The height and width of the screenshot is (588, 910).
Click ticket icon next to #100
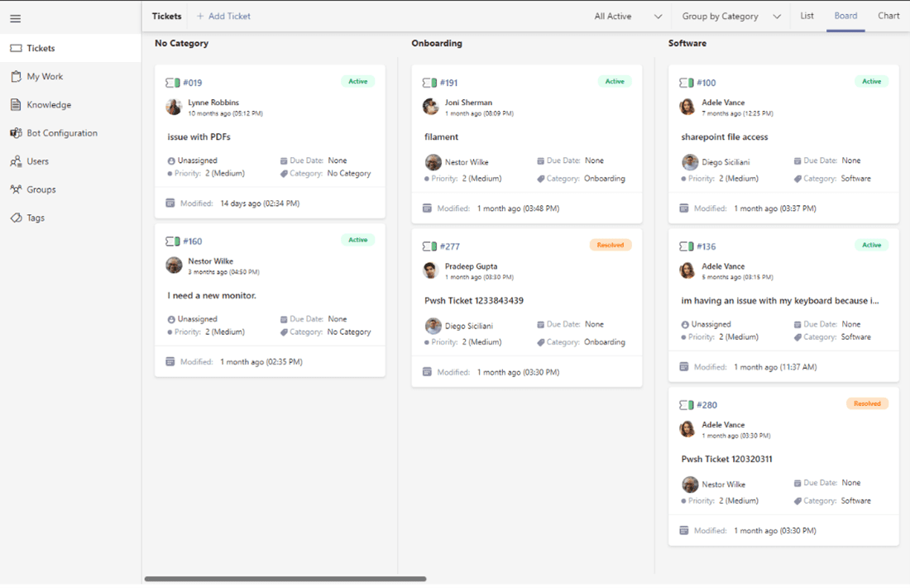(x=687, y=83)
